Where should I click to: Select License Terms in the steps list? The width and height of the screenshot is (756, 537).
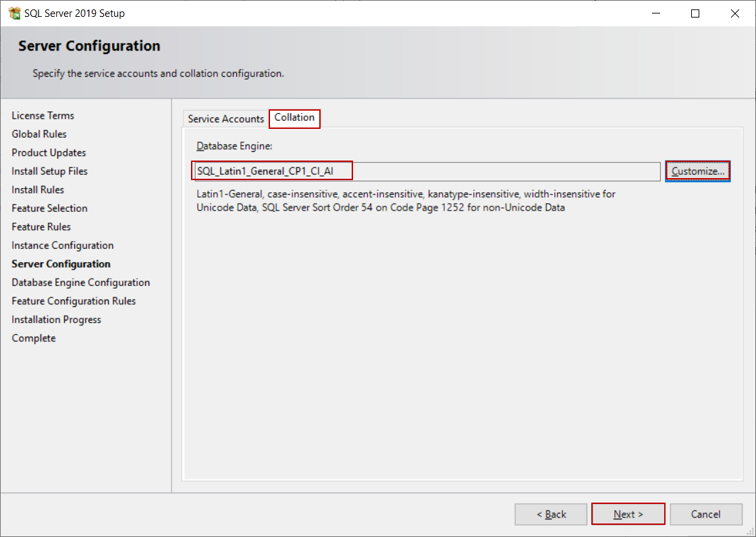point(43,115)
